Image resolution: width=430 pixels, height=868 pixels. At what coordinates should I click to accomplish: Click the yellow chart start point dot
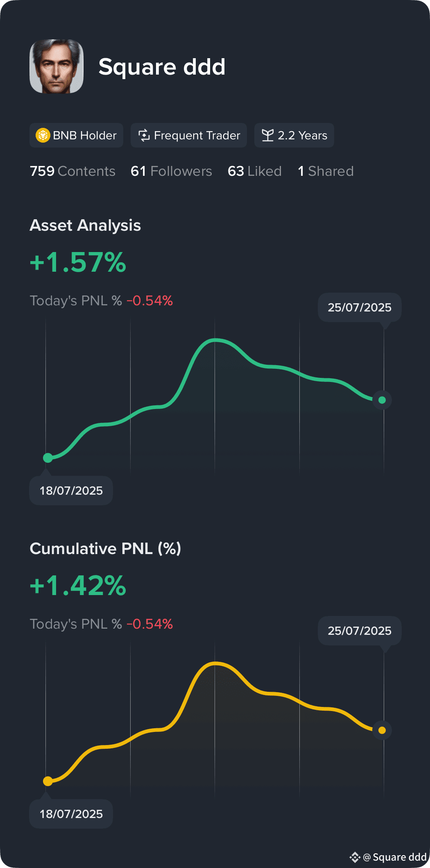coord(48,781)
